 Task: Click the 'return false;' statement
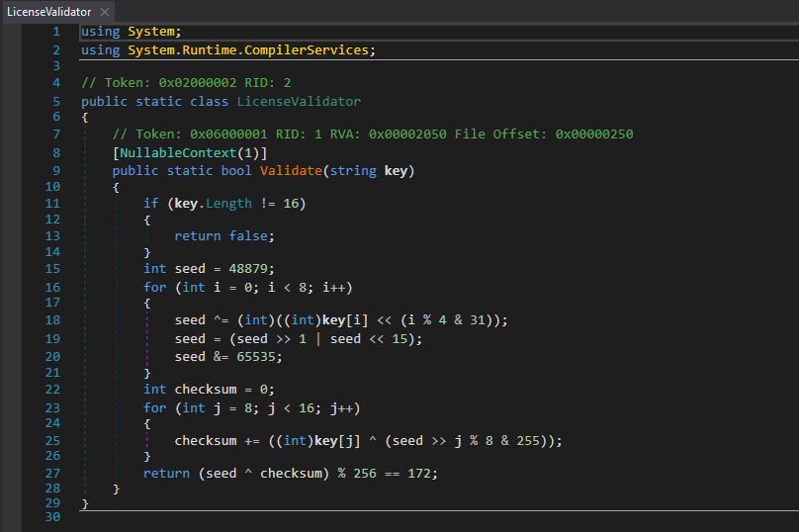tap(224, 236)
